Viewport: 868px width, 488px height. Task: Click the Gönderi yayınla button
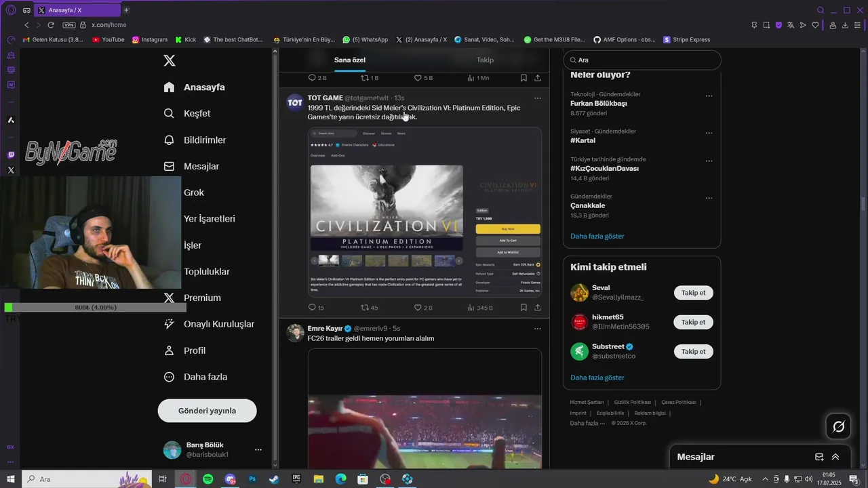pyautogui.click(x=207, y=411)
